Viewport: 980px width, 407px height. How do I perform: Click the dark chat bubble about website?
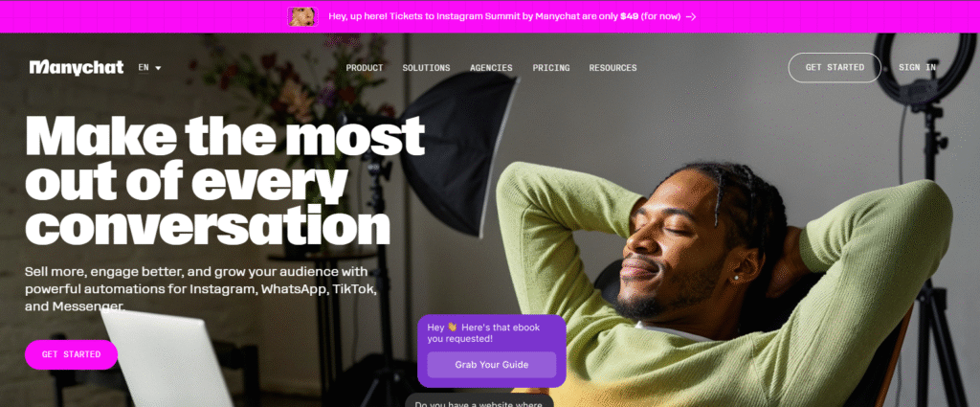(x=479, y=400)
